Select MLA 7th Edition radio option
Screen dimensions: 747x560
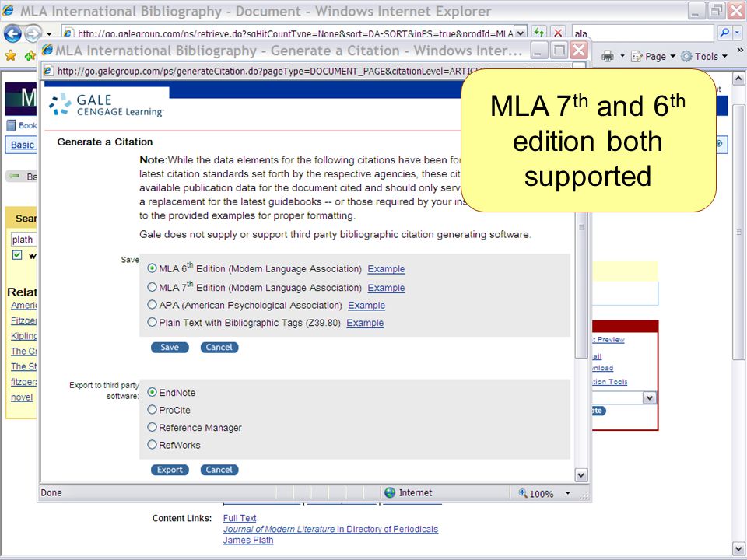[x=152, y=287]
